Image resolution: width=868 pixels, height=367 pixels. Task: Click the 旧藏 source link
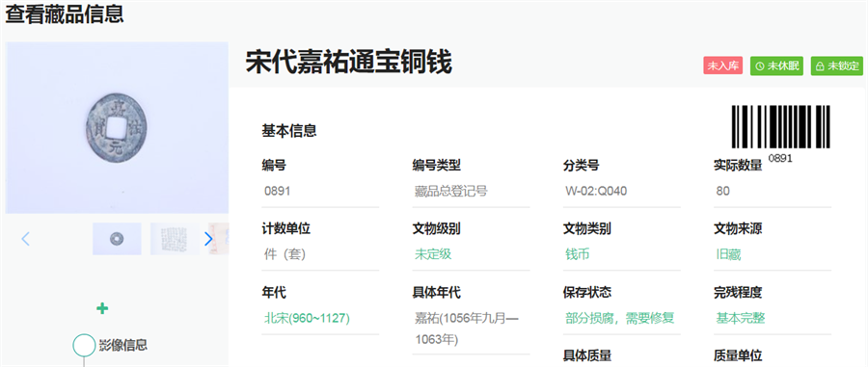pos(728,254)
